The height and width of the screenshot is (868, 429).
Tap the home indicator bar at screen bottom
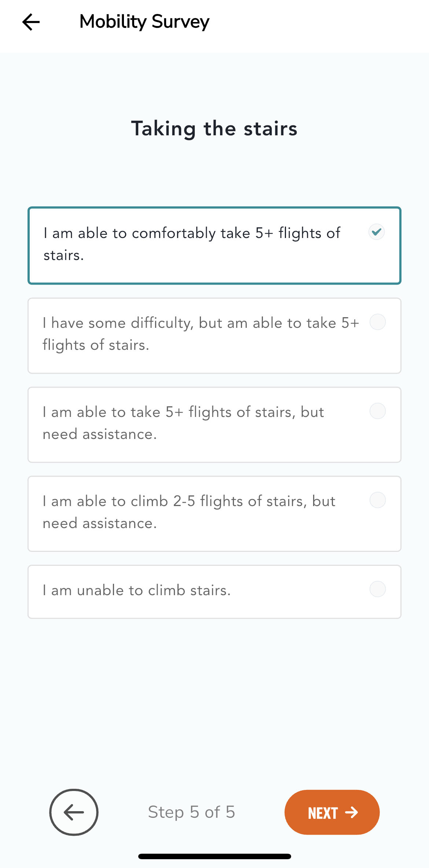click(x=214, y=856)
